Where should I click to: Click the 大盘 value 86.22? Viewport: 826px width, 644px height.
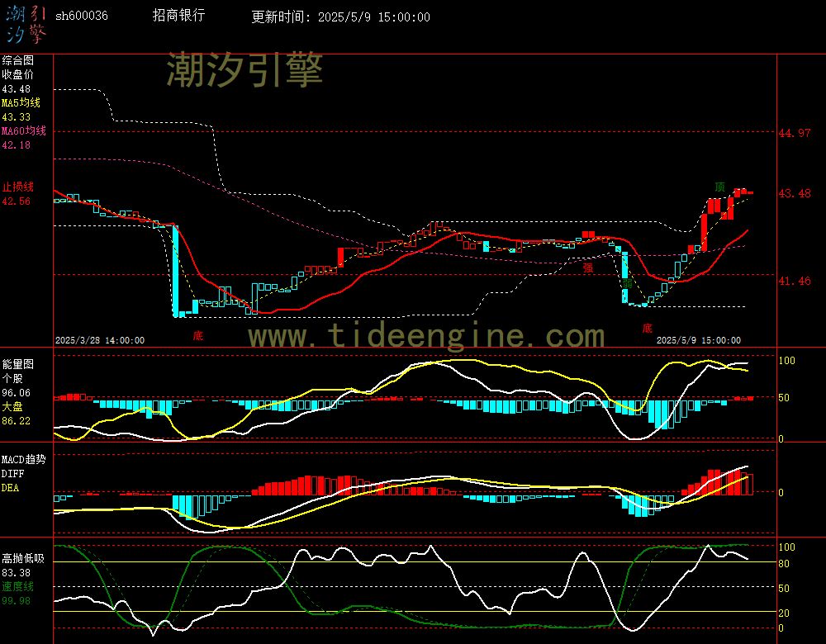pos(16,421)
